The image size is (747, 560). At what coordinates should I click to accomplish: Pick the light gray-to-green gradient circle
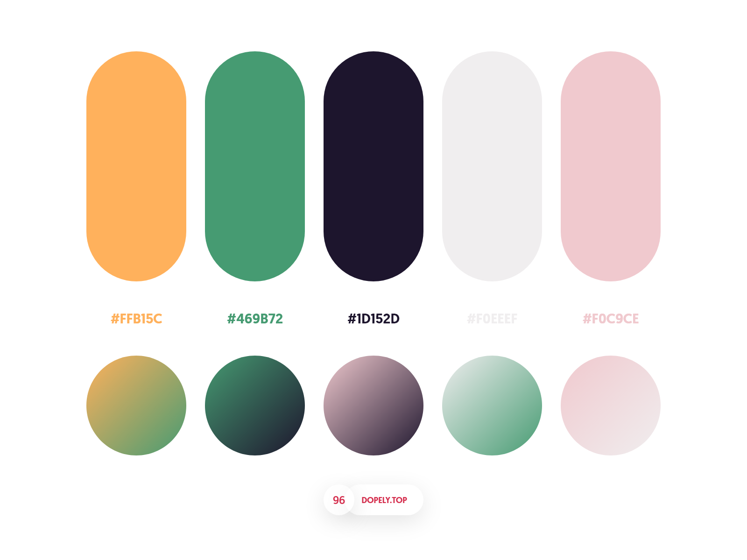(x=492, y=406)
